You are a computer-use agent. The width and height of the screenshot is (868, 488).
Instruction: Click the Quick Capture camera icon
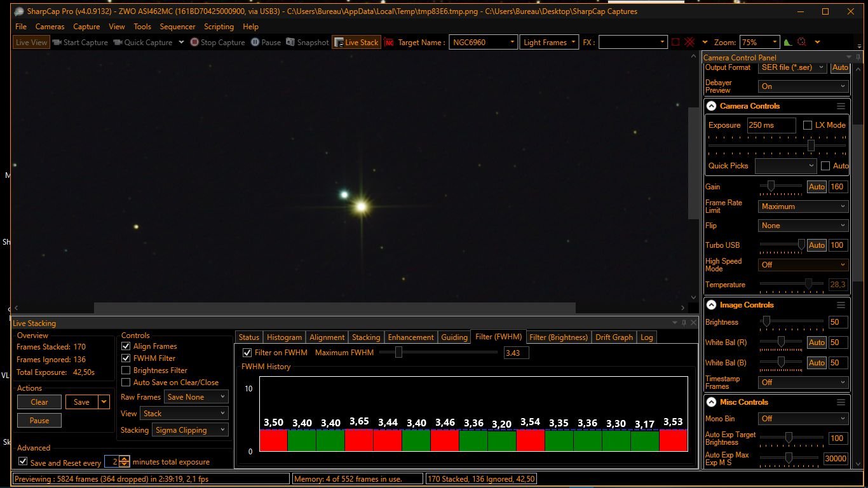[x=118, y=43]
